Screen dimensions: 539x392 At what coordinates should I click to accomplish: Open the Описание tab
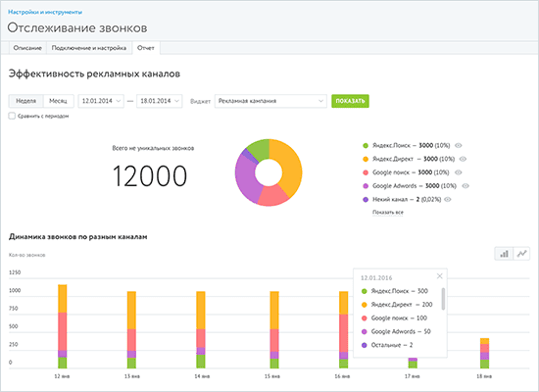point(27,48)
